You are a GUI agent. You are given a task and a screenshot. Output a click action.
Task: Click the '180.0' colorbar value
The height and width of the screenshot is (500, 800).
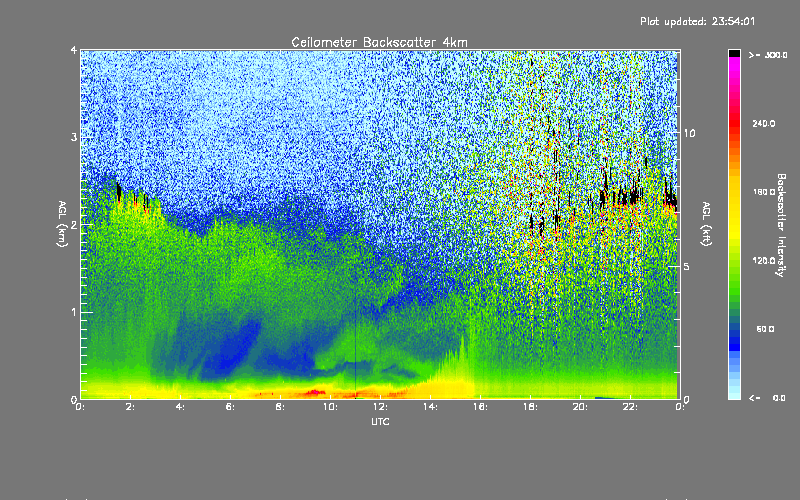[x=764, y=192]
